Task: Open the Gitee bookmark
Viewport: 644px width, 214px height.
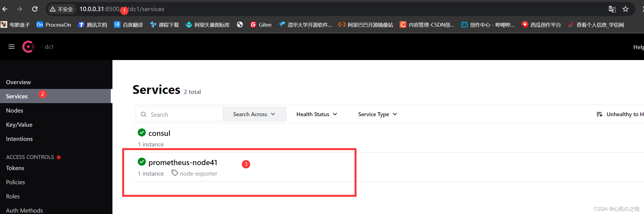Action: 261,25
